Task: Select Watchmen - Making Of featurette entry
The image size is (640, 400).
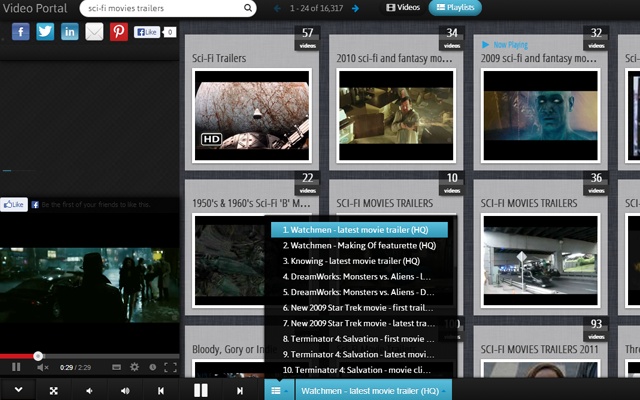Action: pos(359,245)
